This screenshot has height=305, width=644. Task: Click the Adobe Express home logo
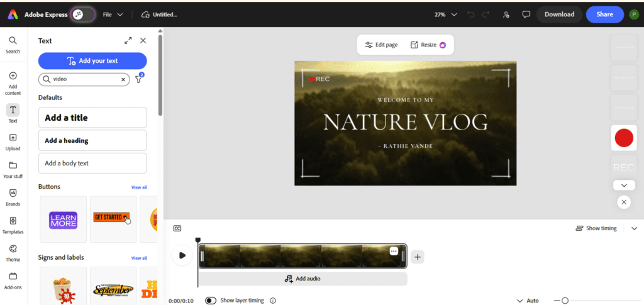13,14
